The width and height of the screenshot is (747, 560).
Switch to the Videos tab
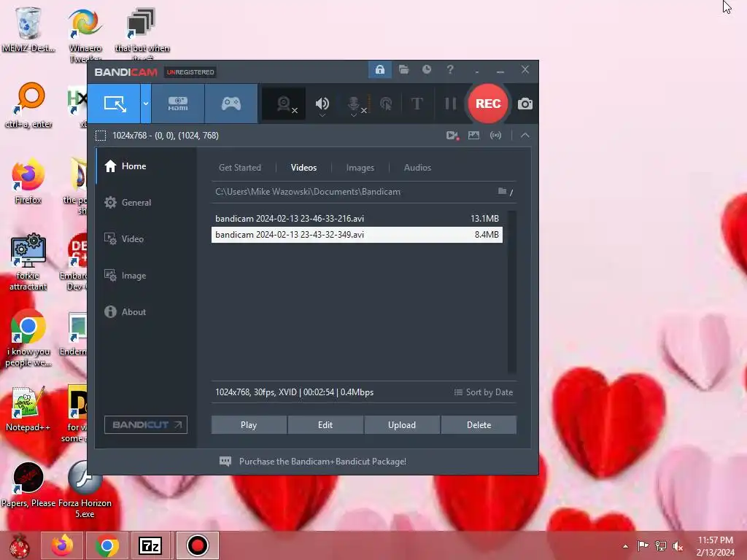pyautogui.click(x=303, y=168)
